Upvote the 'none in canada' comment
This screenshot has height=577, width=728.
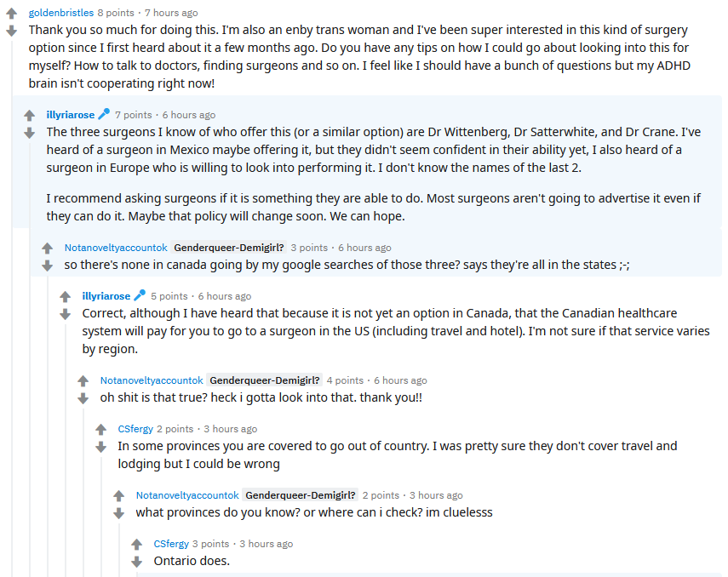pos(48,249)
